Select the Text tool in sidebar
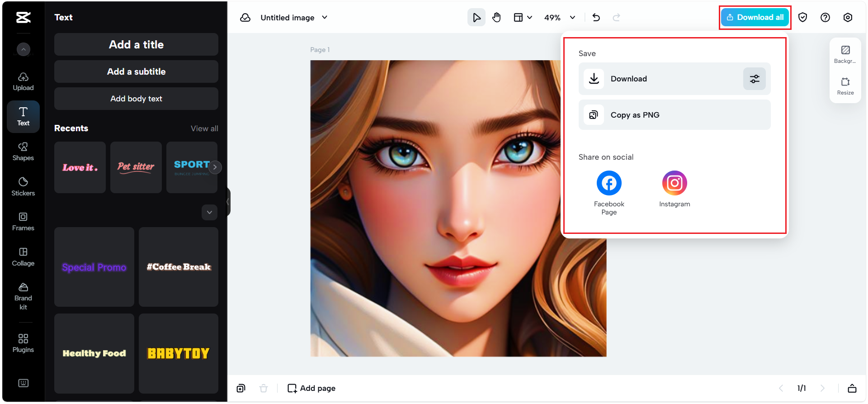868x404 pixels. (x=24, y=116)
